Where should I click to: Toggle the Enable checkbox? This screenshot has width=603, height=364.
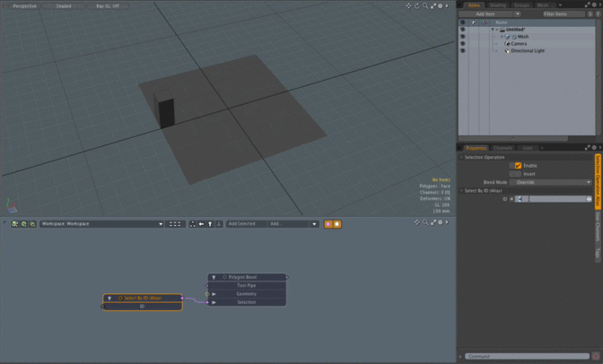[518, 166]
